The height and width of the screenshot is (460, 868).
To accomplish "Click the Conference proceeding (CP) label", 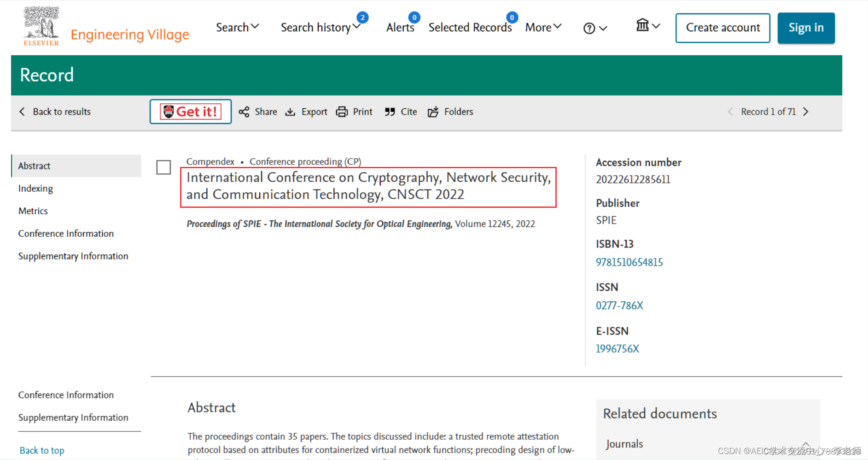I will coord(305,161).
